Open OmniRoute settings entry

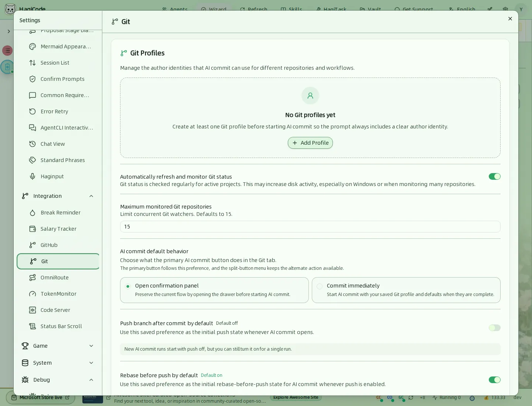[58, 278]
